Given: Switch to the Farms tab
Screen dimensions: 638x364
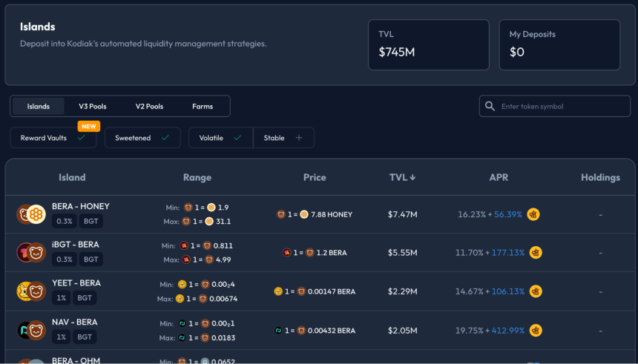Looking at the screenshot, I should point(203,106).
